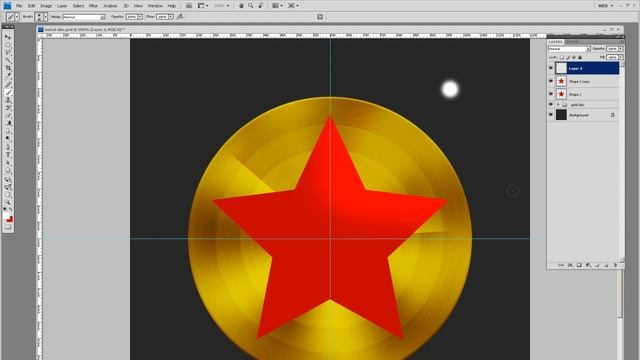This screenshot has height=360, width=640.
Task: Select the History Brush tool
Action: (8, 108)
